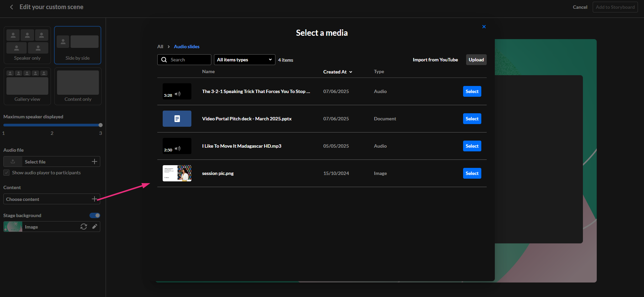Open Audio slides breadcrumb folder
This screenshot has height=297, width=644.
pos(187,47)
